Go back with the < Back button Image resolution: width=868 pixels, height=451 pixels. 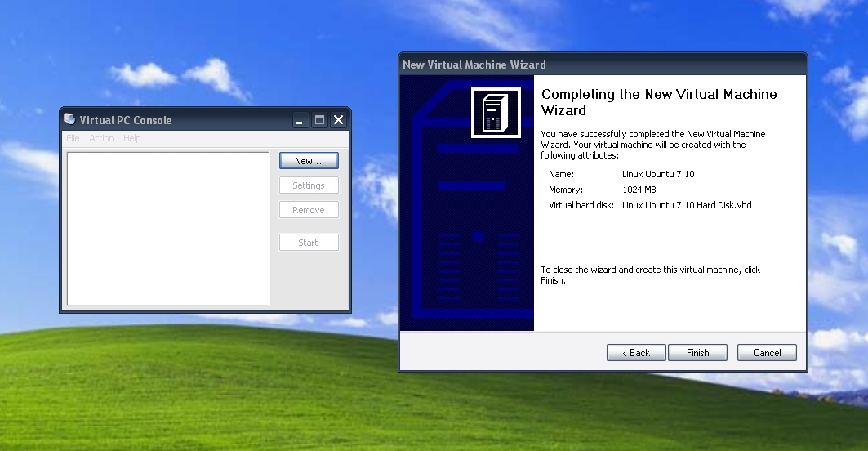pyautogui.click(x=636, y=353)
